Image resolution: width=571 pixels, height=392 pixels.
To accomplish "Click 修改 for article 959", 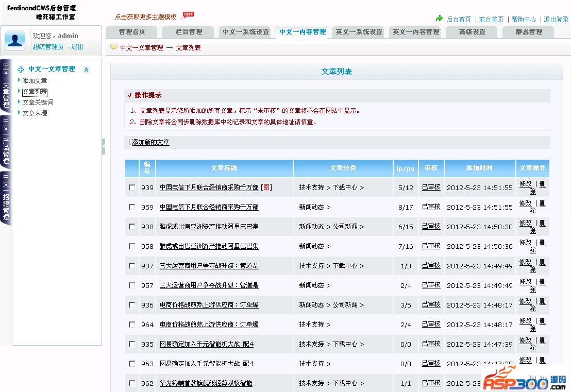I will [x=525, y=203].
